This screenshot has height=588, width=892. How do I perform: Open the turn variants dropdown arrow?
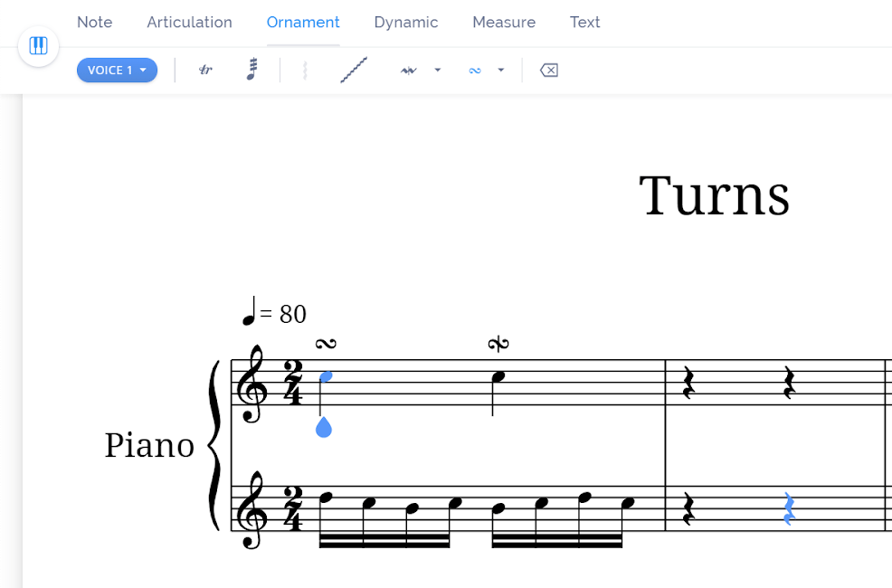pyautogui.click(x=501, y=70)
